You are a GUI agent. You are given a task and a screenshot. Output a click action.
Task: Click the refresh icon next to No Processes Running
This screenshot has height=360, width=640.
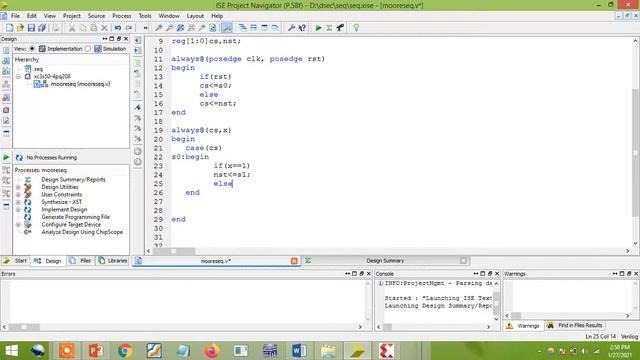click(x=19, y=158)
